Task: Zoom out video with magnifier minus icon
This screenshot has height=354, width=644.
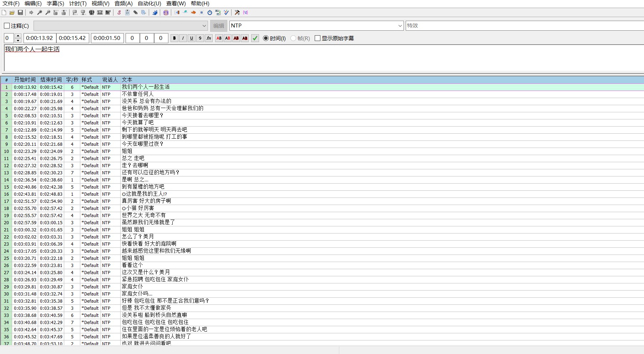Action: click(48, 12)
